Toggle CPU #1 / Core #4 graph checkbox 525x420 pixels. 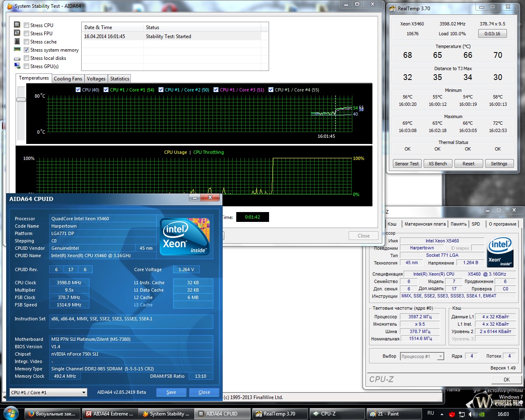(x=271, y=90)
